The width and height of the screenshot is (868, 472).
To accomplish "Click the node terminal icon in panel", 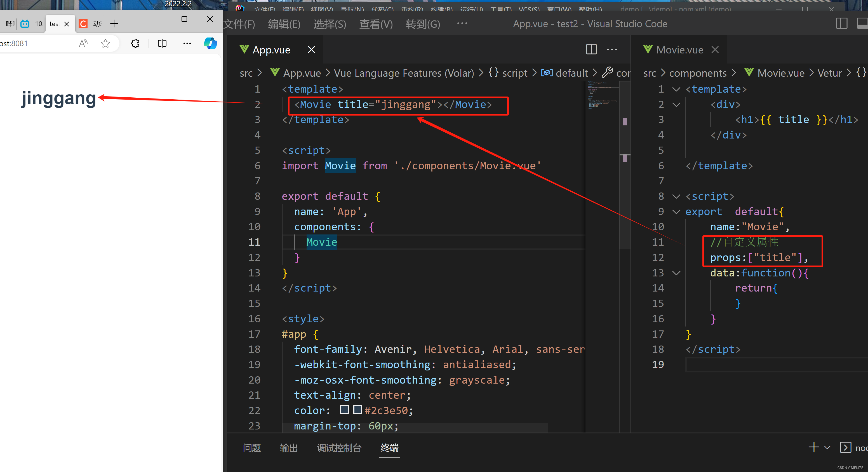I will click(x=845, y=447).
